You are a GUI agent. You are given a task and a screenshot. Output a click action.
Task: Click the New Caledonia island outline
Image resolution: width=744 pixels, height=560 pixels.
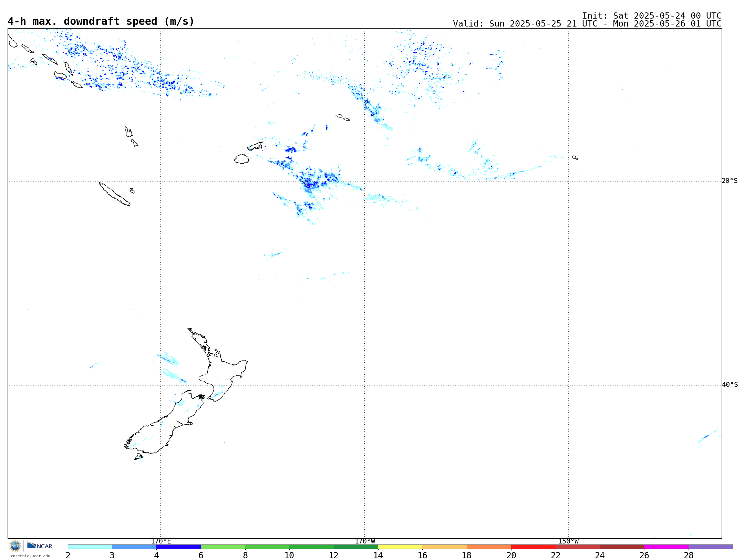coord(115,194)
